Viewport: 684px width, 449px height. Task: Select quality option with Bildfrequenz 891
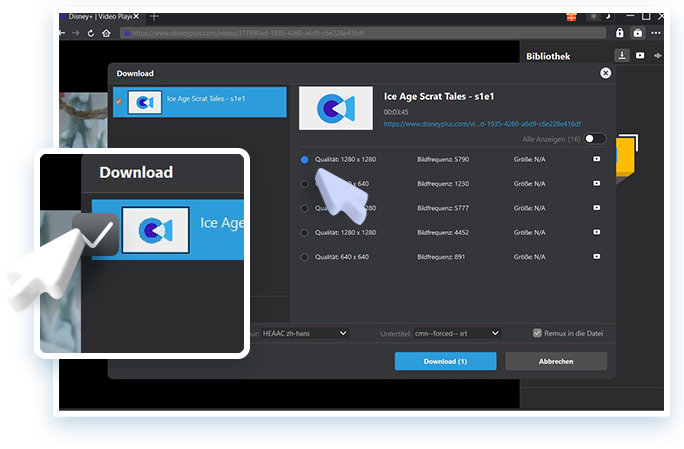tap(304, 257)
